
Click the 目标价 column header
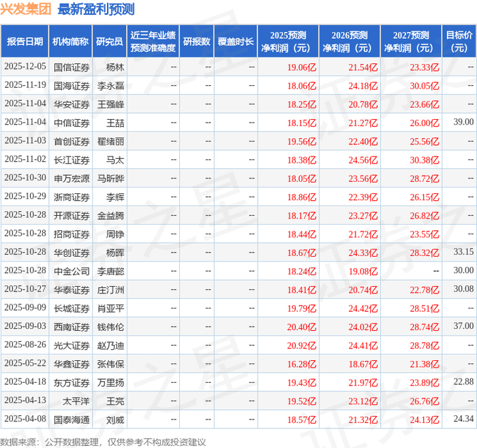pos(459,42)
